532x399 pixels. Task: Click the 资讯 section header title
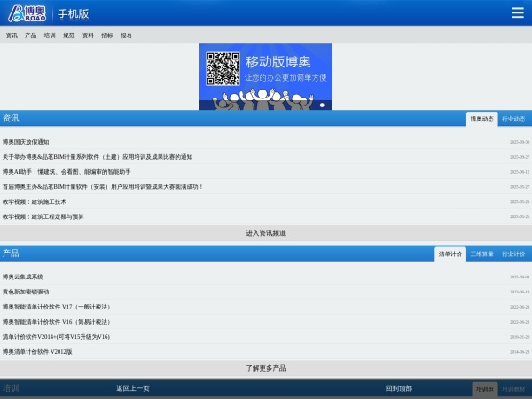click(x=11, y=118)
